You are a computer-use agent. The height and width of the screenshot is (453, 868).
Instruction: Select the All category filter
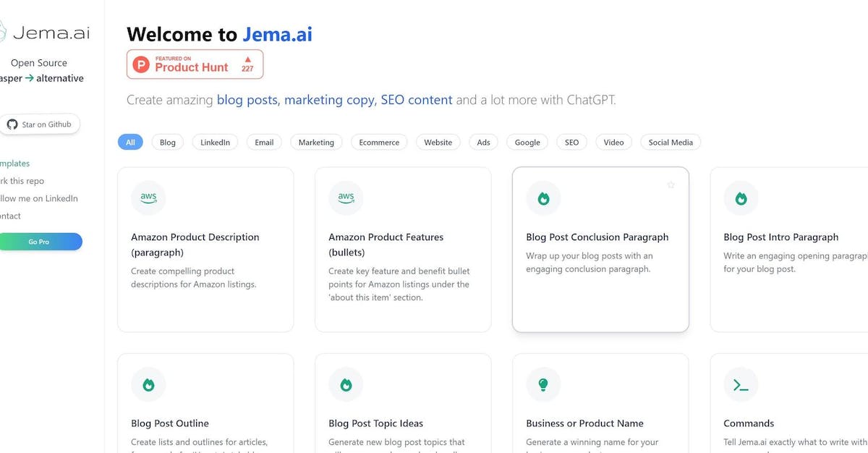click(130, 143)
